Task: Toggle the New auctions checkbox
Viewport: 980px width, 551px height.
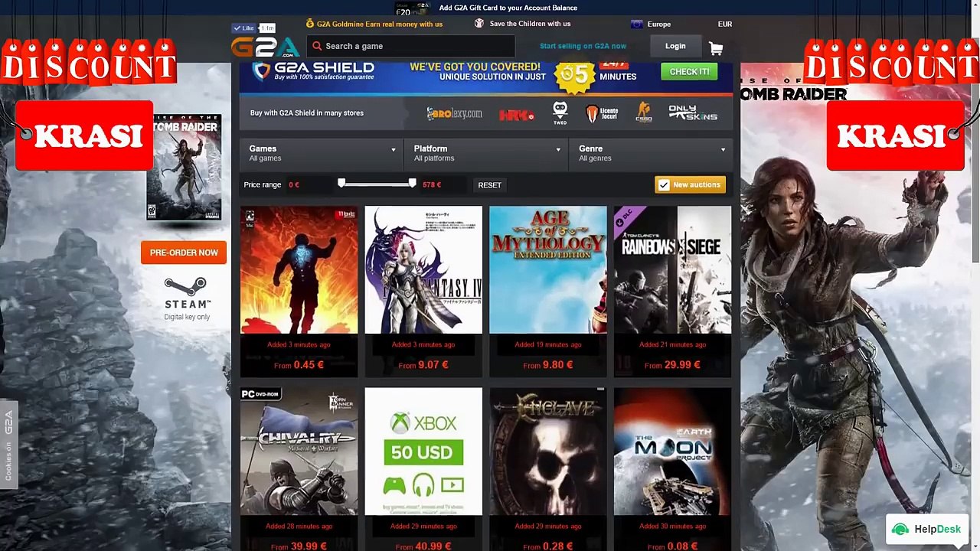Action: tap(664, 185)
